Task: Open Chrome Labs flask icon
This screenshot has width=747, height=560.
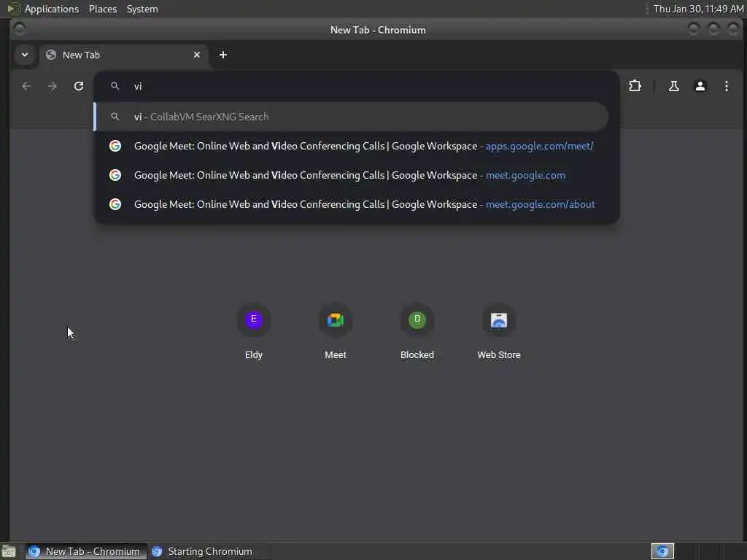Action: point(673,86)
